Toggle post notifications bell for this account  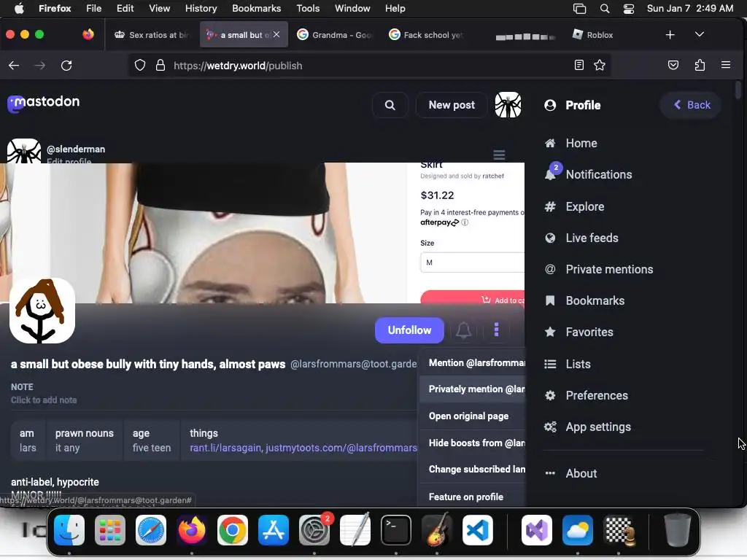point(463,330)
